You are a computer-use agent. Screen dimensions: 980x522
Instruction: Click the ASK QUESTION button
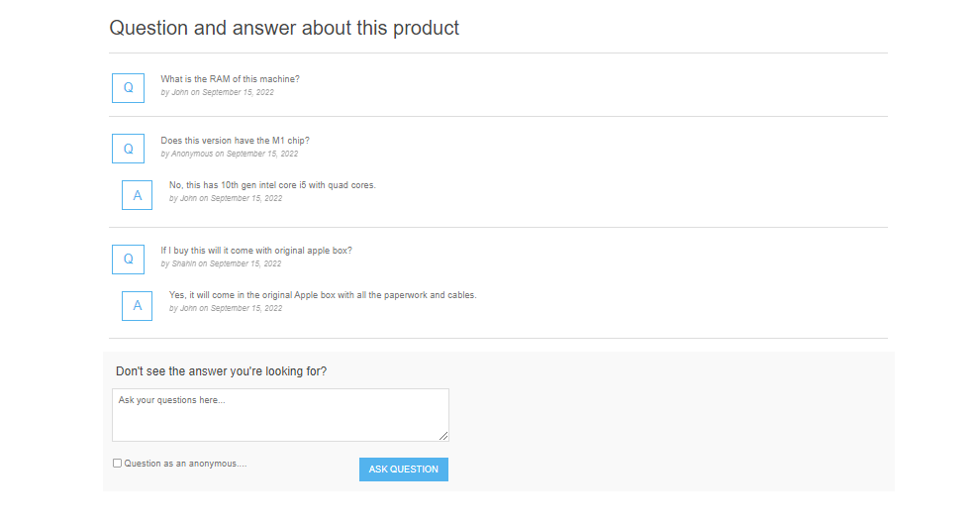click(x=404, y=470)
